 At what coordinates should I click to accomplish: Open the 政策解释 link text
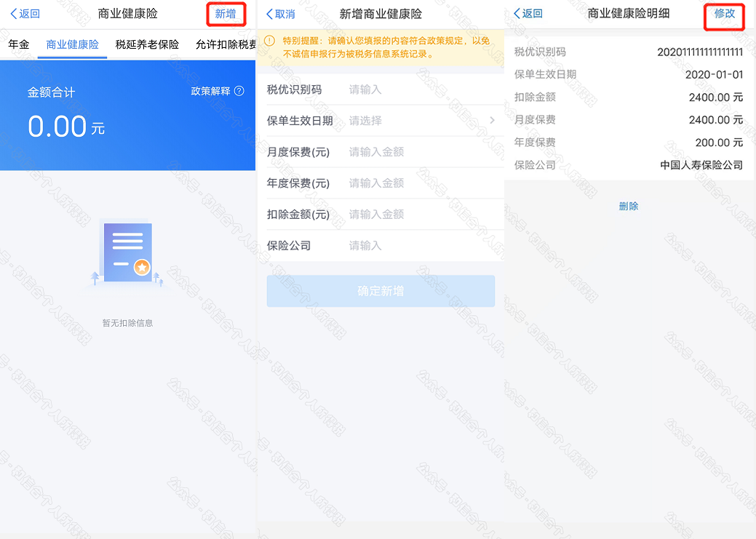(211, 91)
